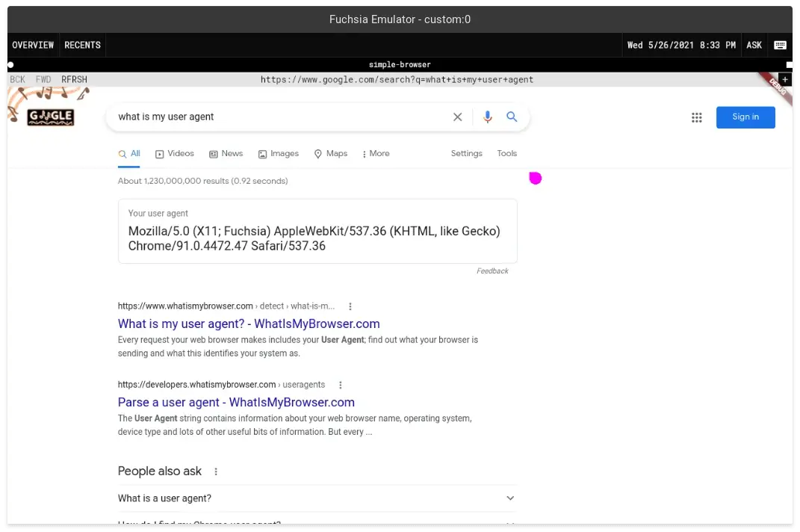The width and height of the screenshot is (800, 532).
Task: Click the Sign in button
Action: [745, 117]
